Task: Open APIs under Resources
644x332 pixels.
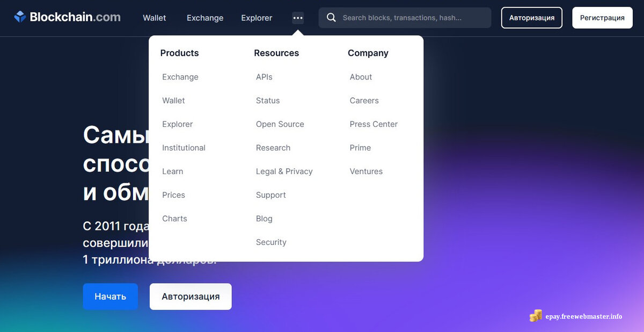Action: (264, 77)
